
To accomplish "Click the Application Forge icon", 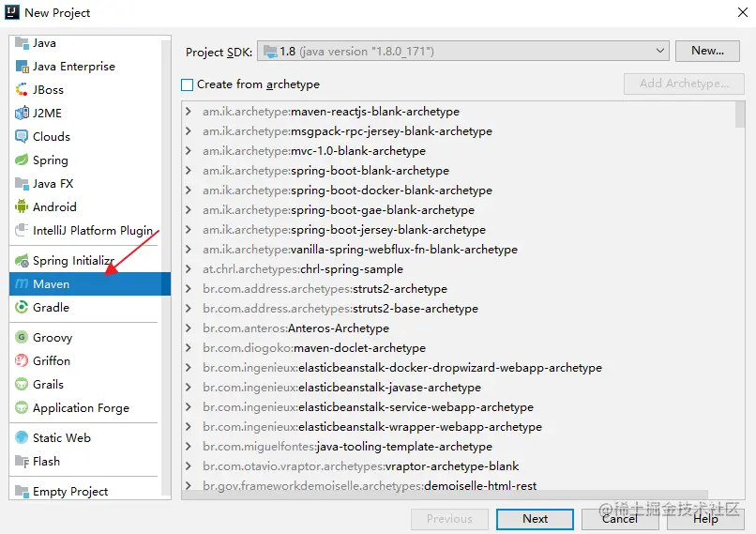I will coord(22,407).
